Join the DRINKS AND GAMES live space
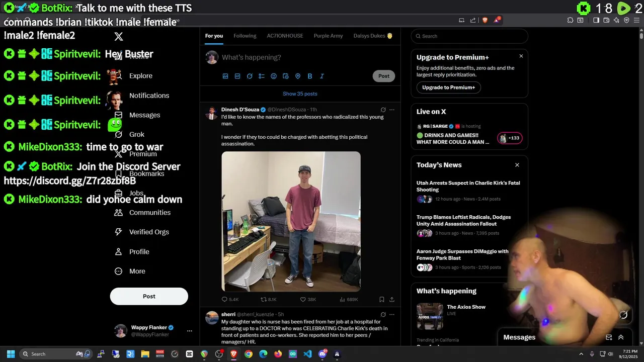 click(469, 134)
